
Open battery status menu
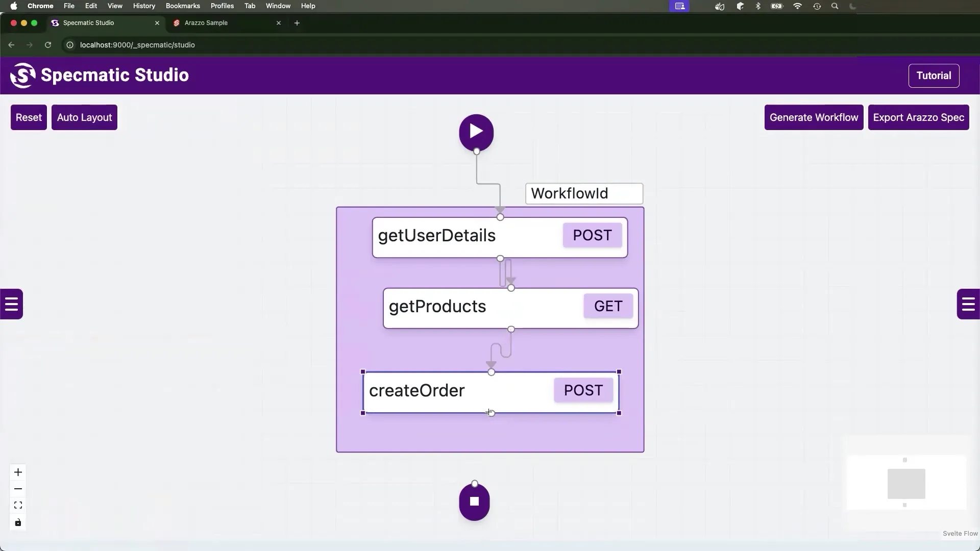[x=777, y=6]
